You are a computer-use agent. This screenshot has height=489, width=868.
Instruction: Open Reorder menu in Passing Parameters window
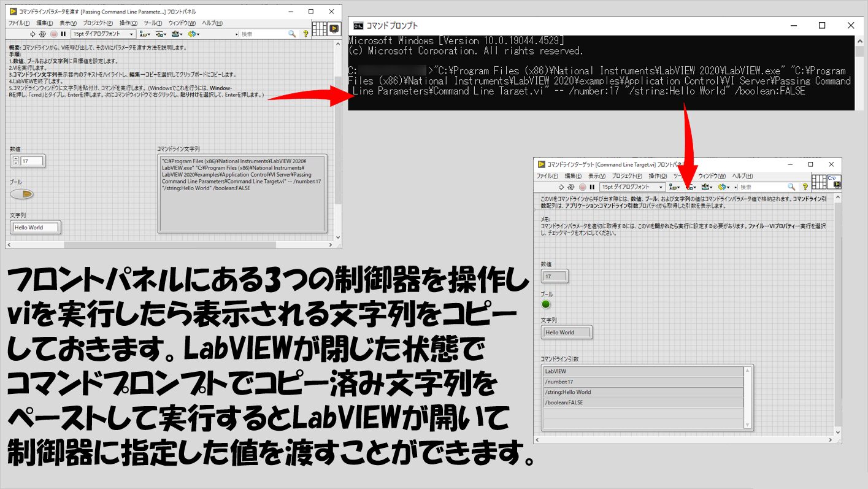tap(194, 34)
